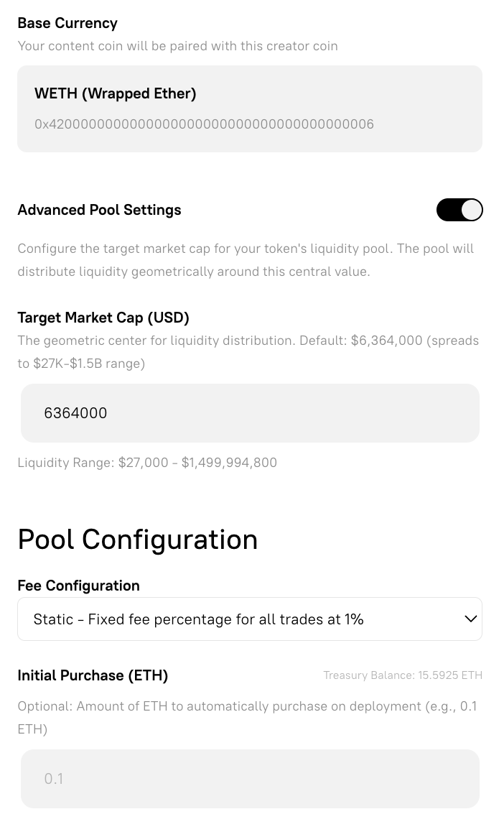Click the Target Market Cap (USD) label
This screenshot has height=832, width=504.
[103, 318]
